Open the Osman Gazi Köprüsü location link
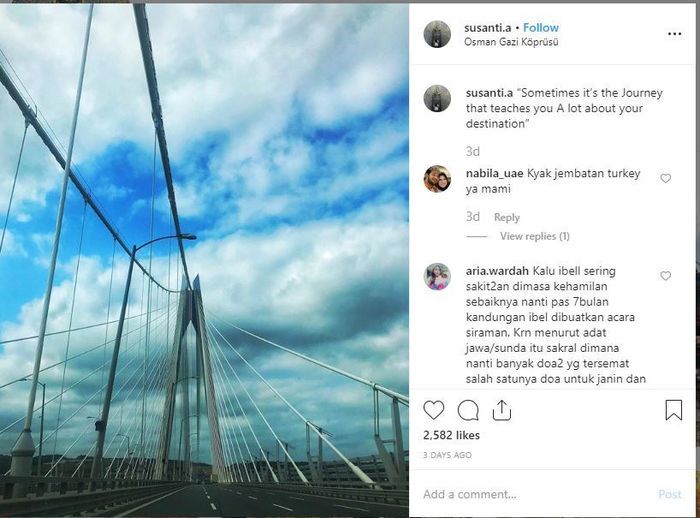The height and width of the screenshot is (518, 700). click(x=511, y=42)
